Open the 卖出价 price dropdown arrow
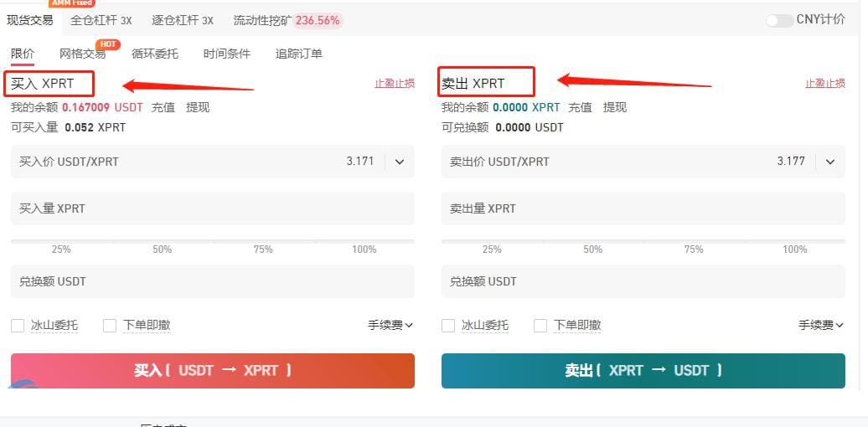Screen dimensions: 868x427 [x=829, y=162]
